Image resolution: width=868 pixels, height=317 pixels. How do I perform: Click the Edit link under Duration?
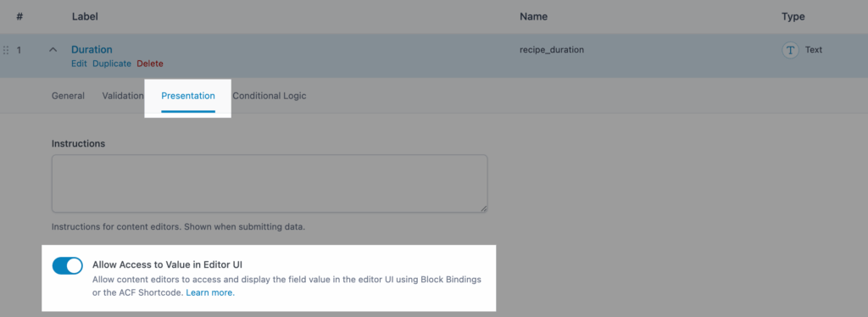(79, 64)
